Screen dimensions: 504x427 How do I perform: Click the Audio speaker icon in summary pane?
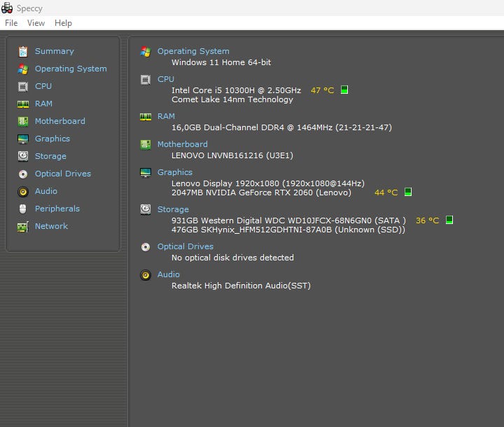146,275
